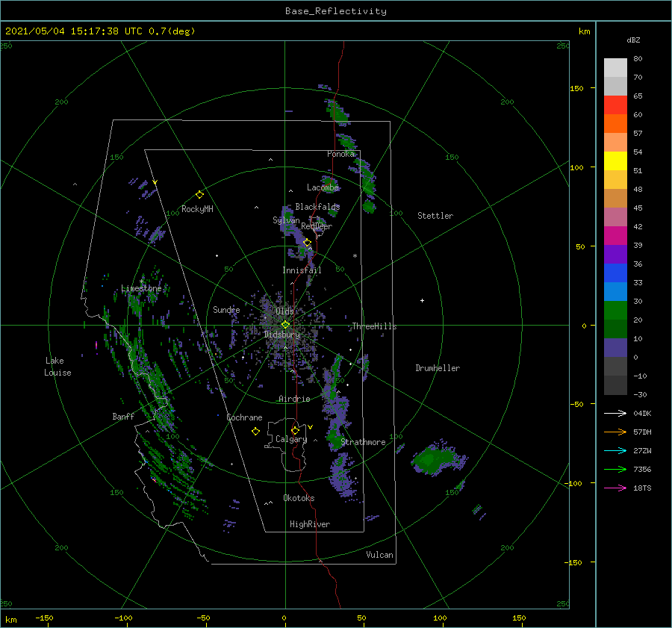This screenshot has height=628, width=672.
Task: Pick the red 60–65 dBZ swatch
Action: point(615,105)
